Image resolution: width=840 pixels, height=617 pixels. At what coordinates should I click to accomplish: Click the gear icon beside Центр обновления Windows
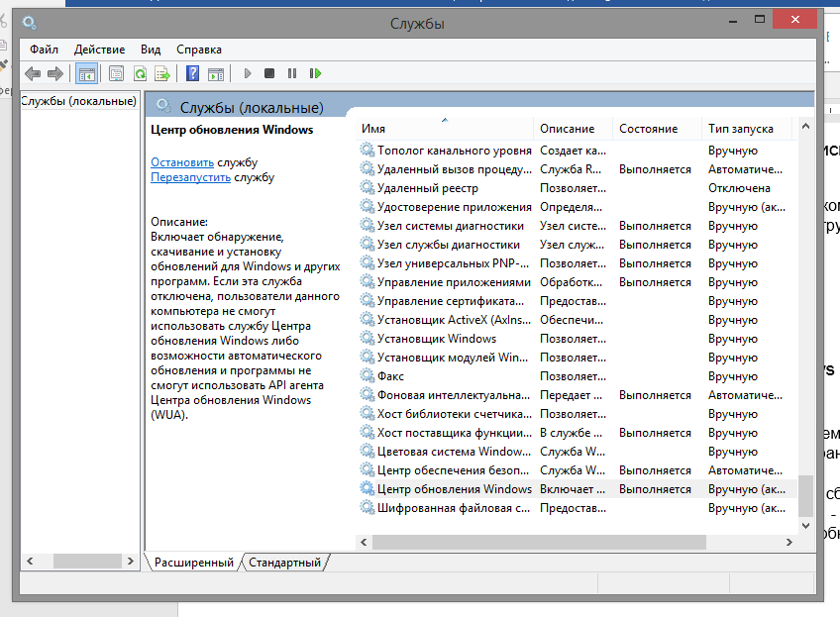click(x=367, y=489)
